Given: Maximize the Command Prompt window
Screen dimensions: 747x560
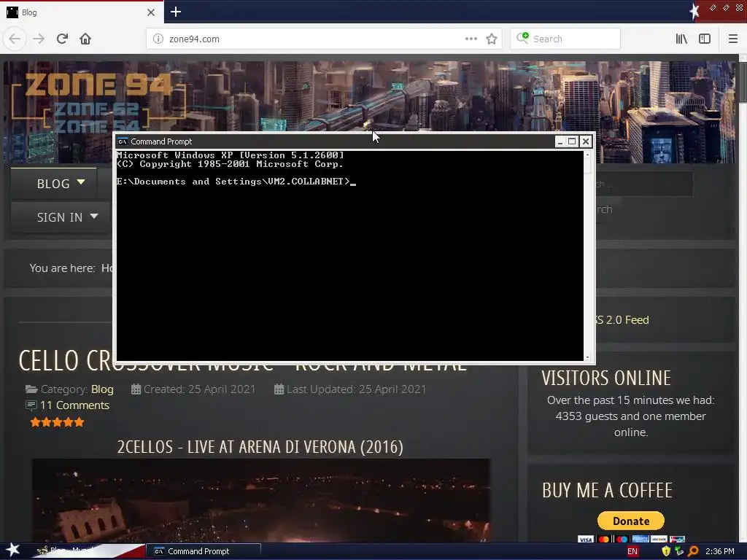Looking at the screenshot, I should (572, 141).
